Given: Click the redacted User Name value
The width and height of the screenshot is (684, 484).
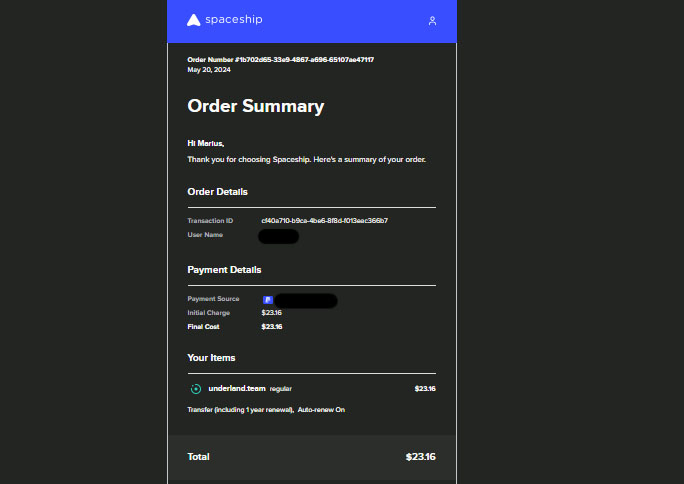Looking at the screenshot, I should tap(278, 236).
